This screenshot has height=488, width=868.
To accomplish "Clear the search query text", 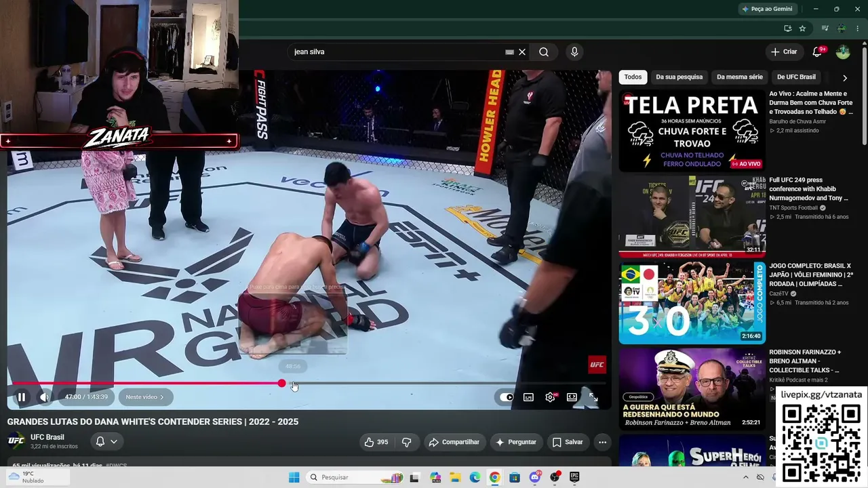I will pyautogui.click(x=522, y=52).
